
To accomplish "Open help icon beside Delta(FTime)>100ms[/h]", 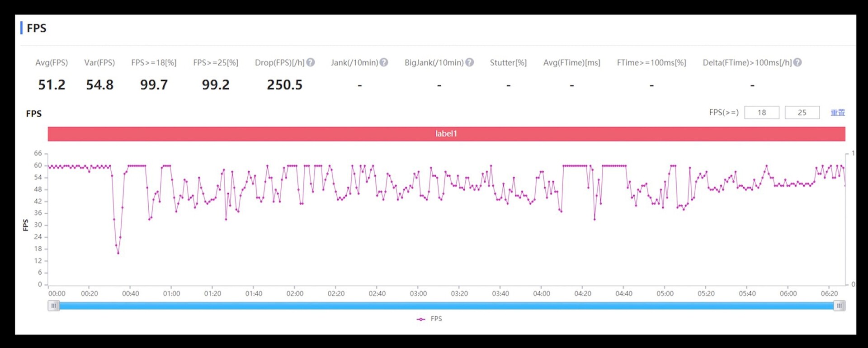I will [x=797, y=62].
